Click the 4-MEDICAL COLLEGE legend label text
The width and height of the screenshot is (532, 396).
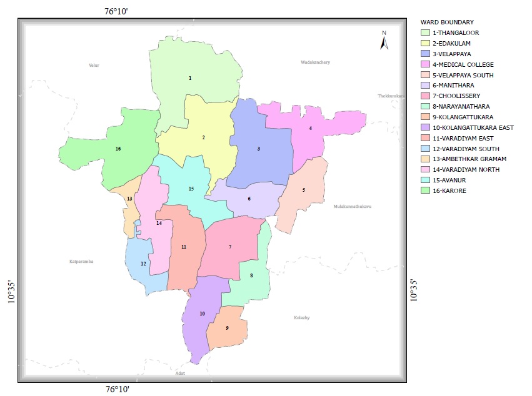463,64
